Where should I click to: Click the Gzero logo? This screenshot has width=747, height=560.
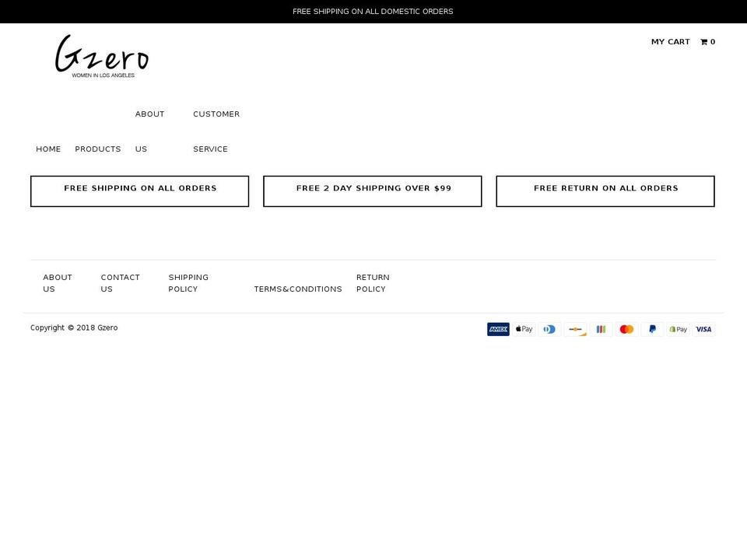click(x=102, y=56)
